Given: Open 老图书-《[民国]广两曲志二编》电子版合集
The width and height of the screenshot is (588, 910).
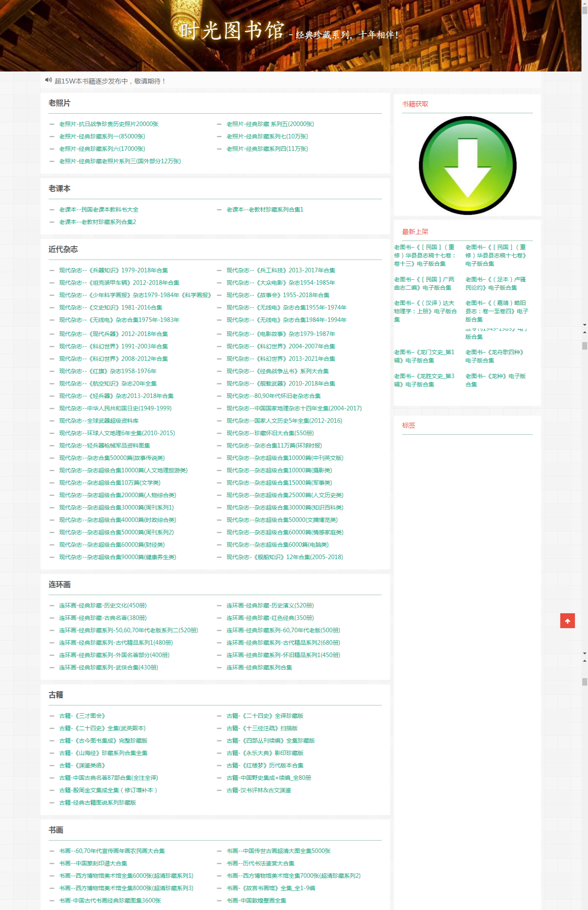Looking at the screenshot, I should click(x=424, y=283).
